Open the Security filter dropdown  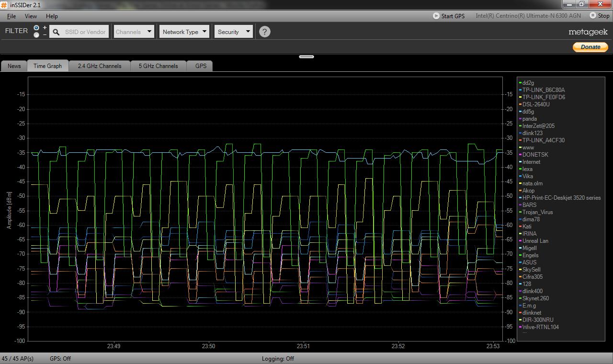[x=233, y=32]
